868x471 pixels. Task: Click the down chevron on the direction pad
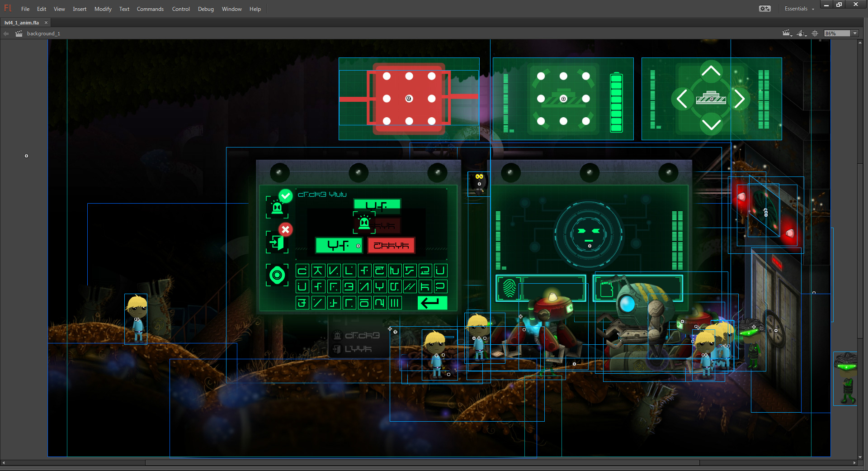click(711, 124)
